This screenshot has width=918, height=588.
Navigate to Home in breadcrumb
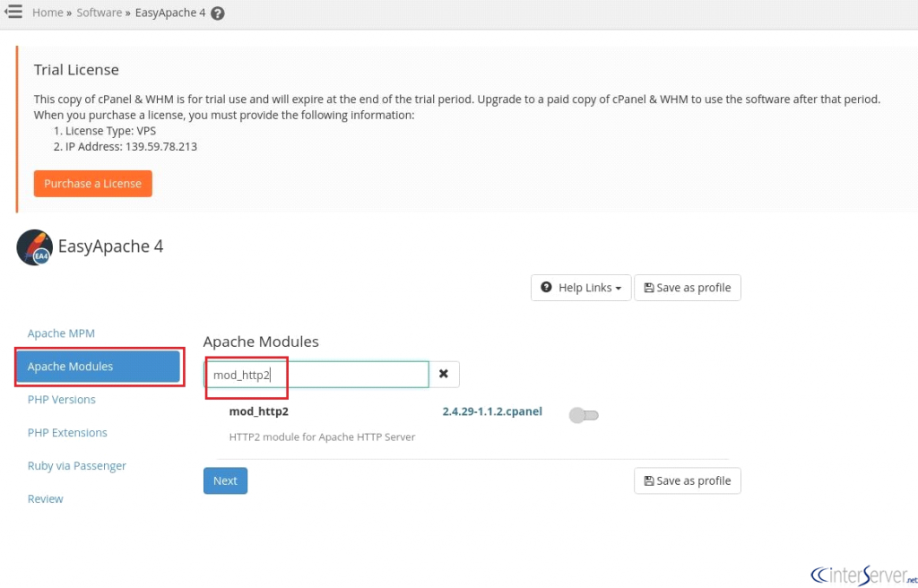48,13
